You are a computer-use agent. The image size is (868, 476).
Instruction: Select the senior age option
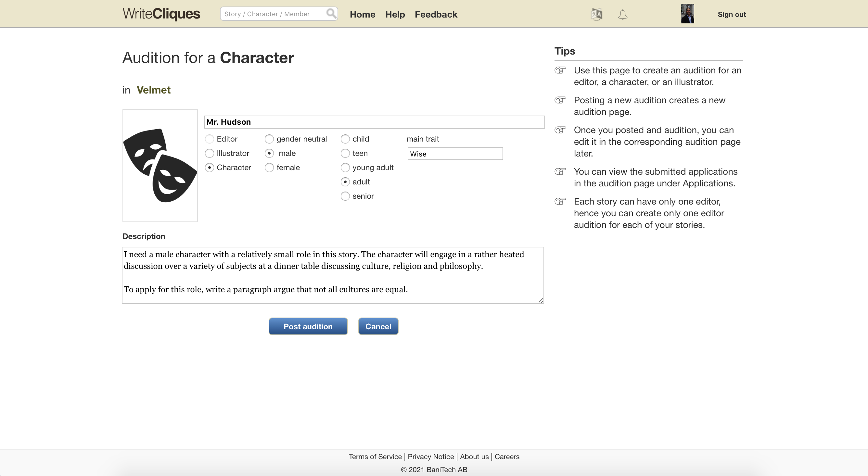tap(345, 196)
